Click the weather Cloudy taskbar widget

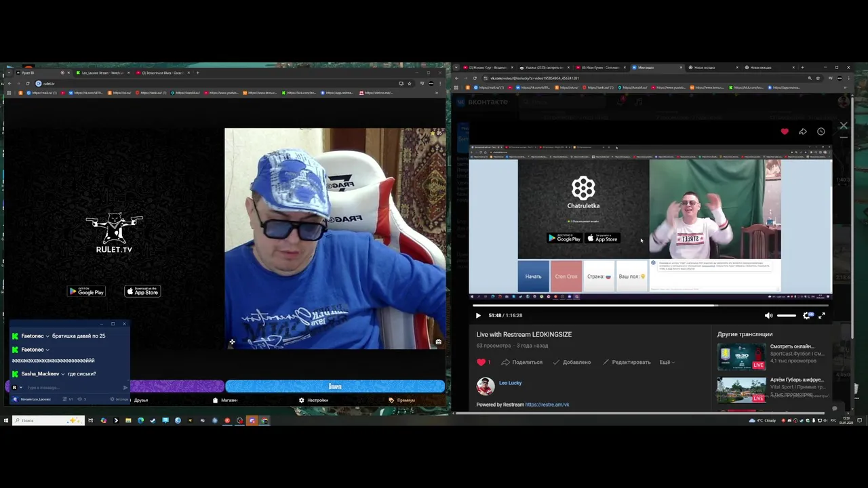(x=763, y=420)
